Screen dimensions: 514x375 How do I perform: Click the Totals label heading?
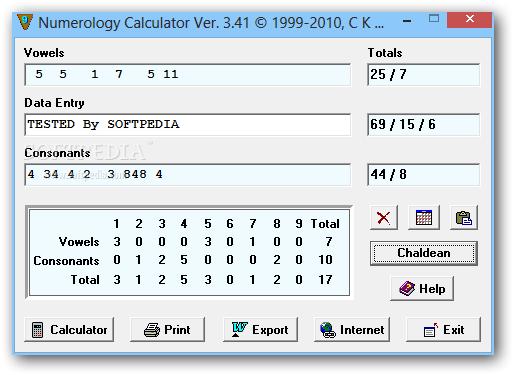point(385,53)
